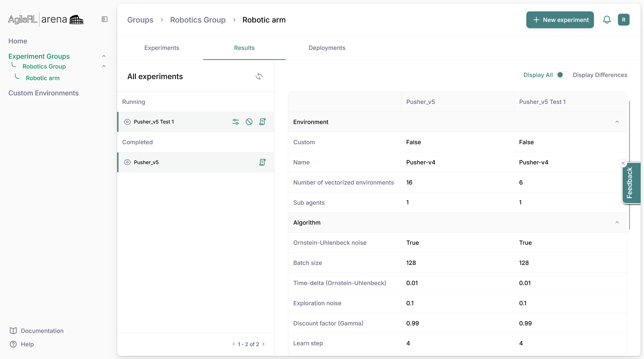Open the Documentation link
Viewport: 644px width, 359px height.
coord(42,331)
